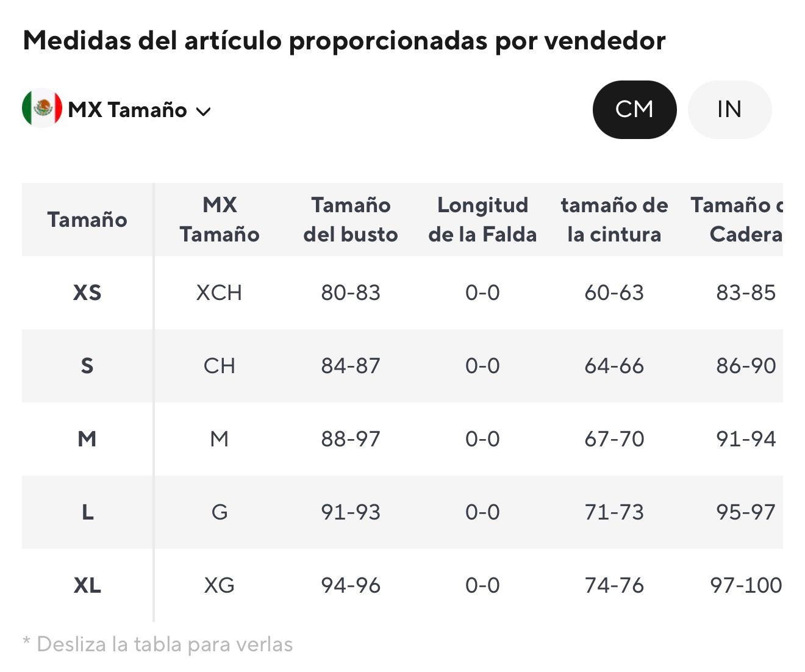The width and height of the screenshot is (805, 672).
Task: Click the XCH cell in MX column
Action: coord(219,293)
